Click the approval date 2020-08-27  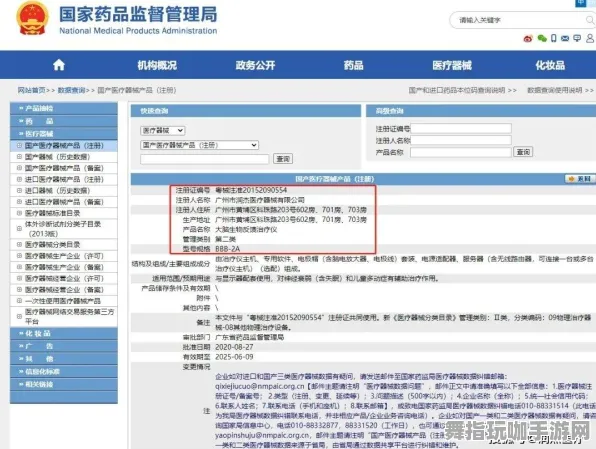click(234, 347)
